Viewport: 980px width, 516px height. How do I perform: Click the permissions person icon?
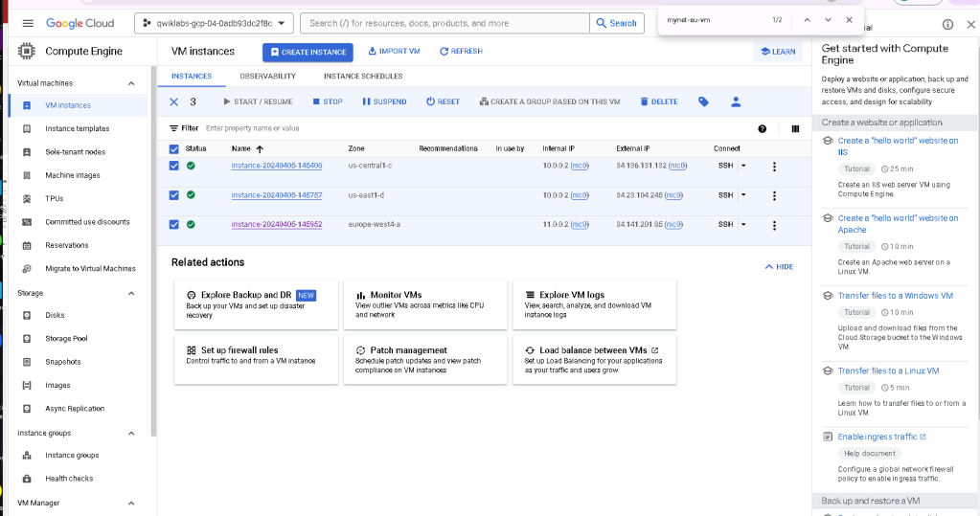[736, 101]
